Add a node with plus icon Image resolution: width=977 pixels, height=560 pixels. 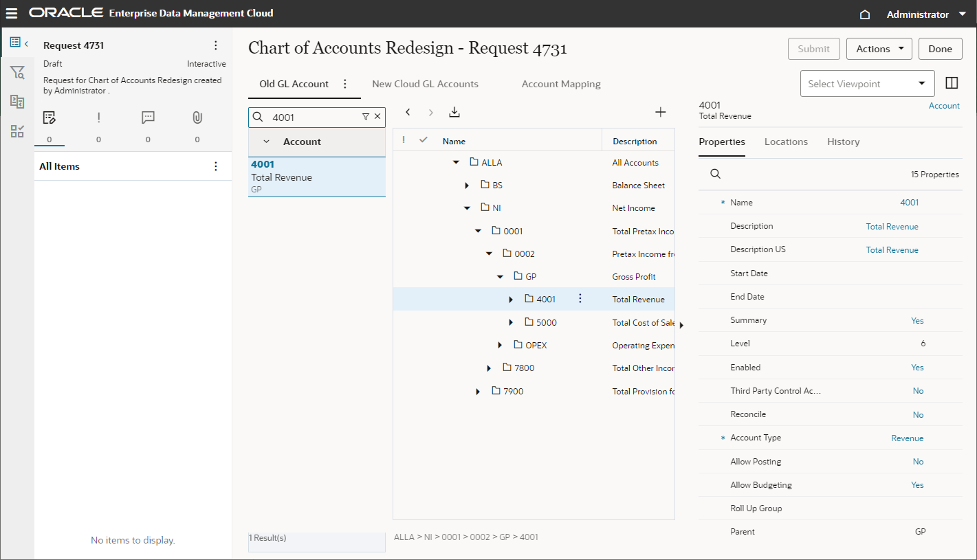(x=660, y=112)
